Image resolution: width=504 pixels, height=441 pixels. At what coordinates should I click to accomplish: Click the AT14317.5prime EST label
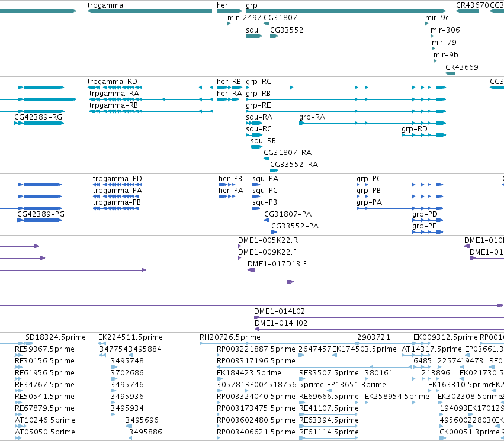tap(432, 349)
